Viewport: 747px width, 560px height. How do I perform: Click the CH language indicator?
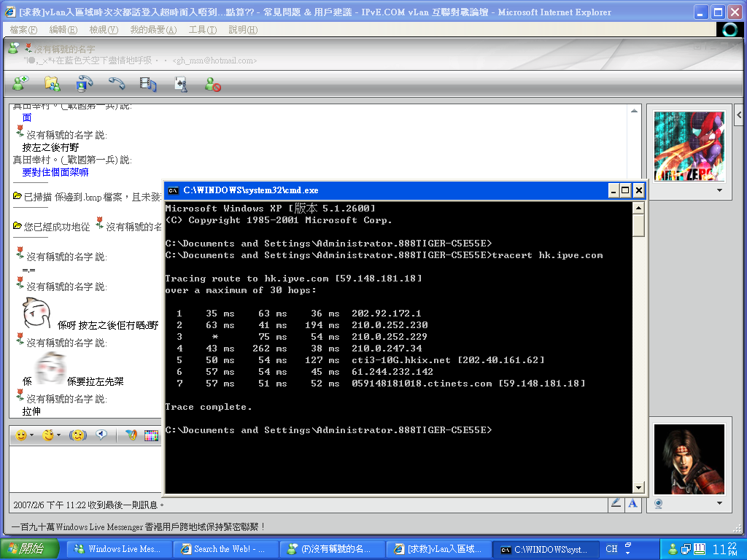click(x=612, y=549)
